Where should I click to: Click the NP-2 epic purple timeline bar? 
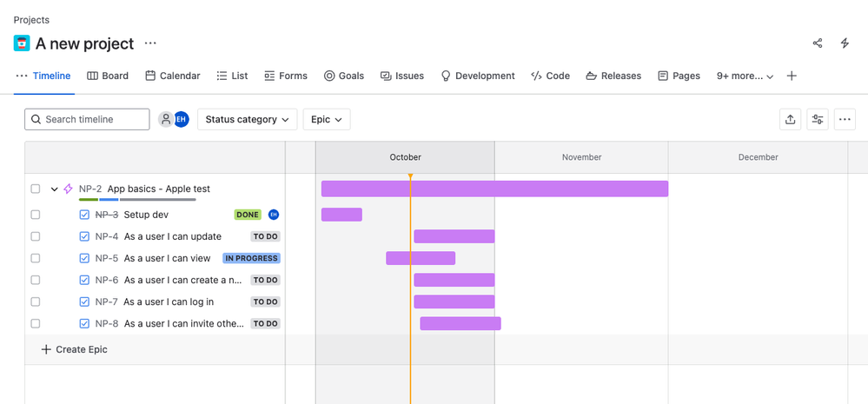tap(495, 189)
